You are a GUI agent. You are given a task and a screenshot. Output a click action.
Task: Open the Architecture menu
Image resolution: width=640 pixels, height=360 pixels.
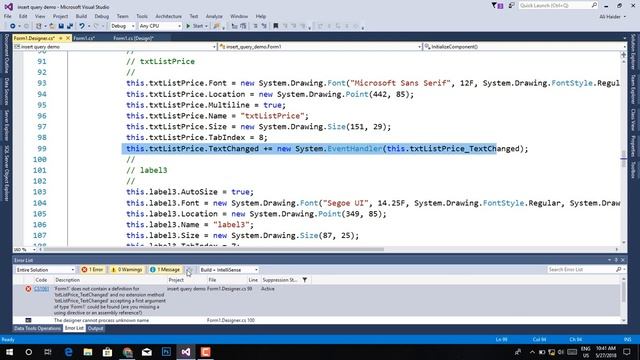pyautogui.click(x=169, y=16)
